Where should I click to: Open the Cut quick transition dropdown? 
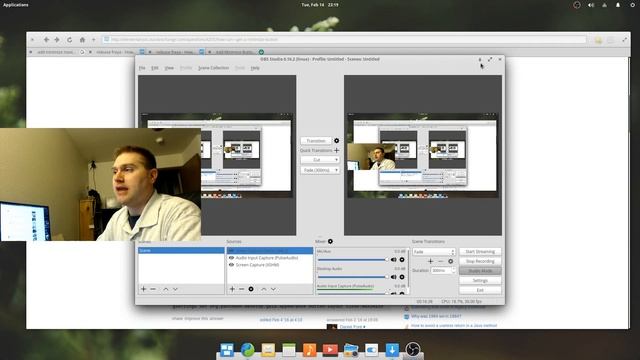[320, 160]
